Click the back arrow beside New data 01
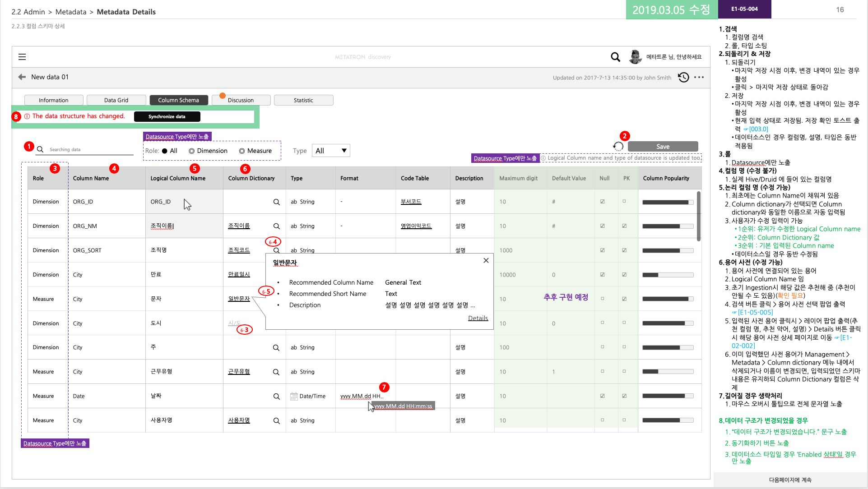 [22, 77]
